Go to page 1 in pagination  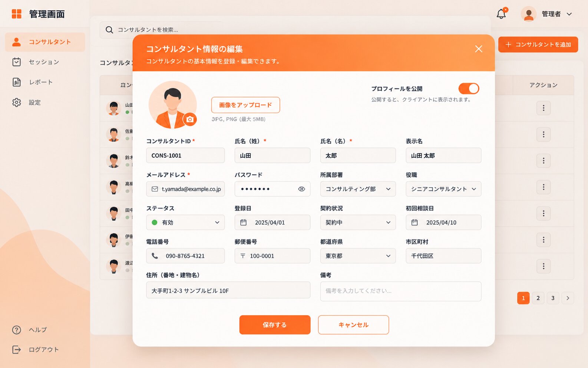pyautogui.click(x=523, y=298)
